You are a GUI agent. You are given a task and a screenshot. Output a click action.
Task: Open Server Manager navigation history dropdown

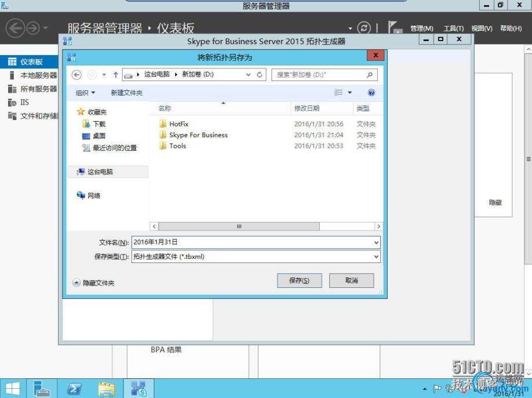[x=46, y=28]
